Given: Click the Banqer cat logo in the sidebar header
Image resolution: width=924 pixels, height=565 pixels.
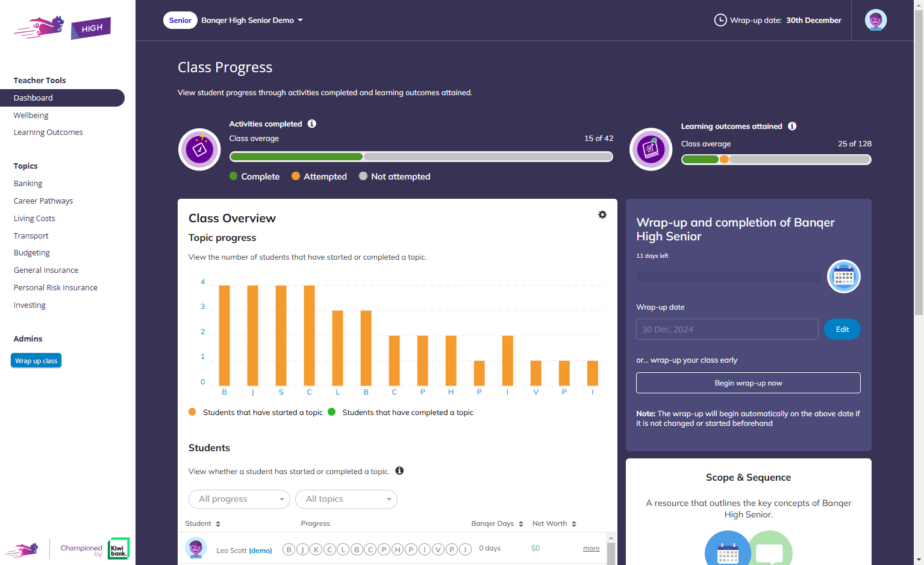Looking at the screenshot, I should pyautogui.click(x=39, y=27).
